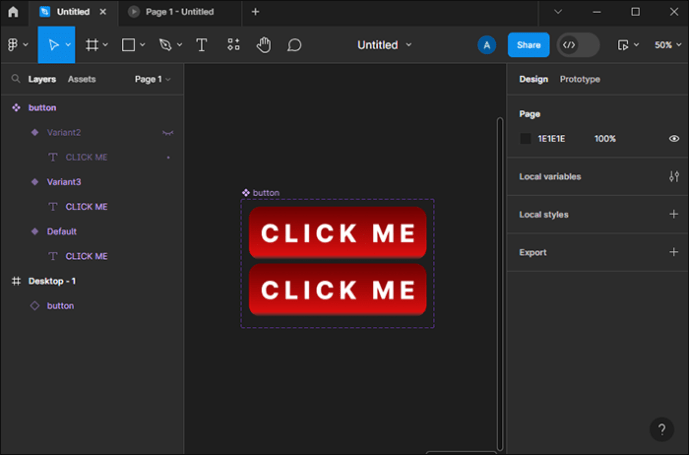Image resolution: width=689 pixels, height=455 pixels.
Task: Select the Variant3 layer
Action: pos(92,182)
